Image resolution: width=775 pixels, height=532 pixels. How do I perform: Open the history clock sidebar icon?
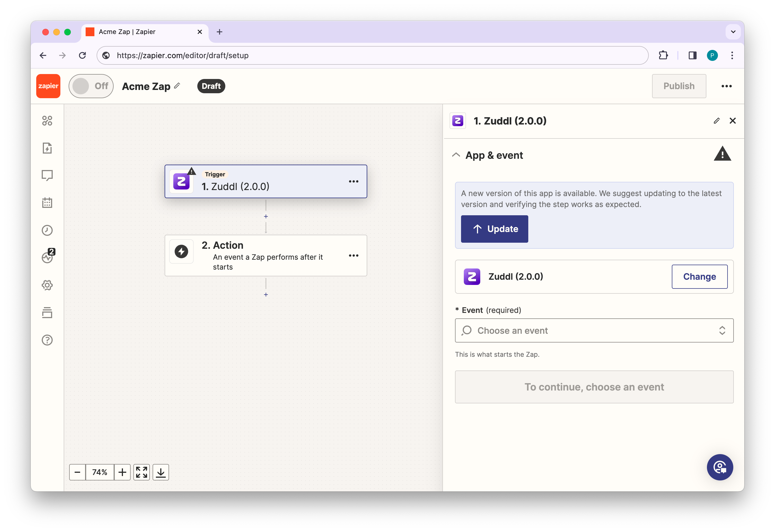(47, 230)
